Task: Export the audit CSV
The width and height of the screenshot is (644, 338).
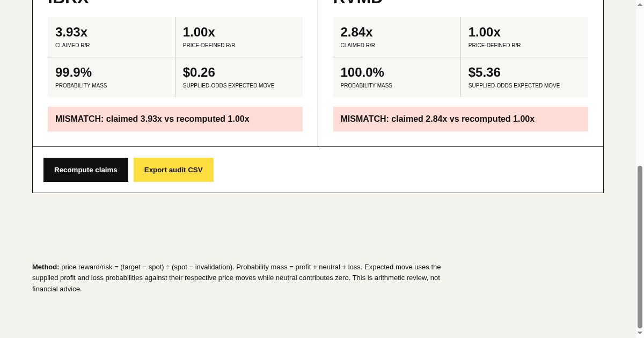Action: pos(173,170)
